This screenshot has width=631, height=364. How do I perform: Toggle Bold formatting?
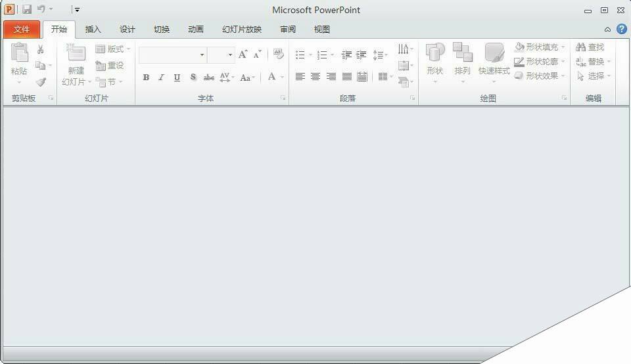pyautogui.click(x=146, y=78)
